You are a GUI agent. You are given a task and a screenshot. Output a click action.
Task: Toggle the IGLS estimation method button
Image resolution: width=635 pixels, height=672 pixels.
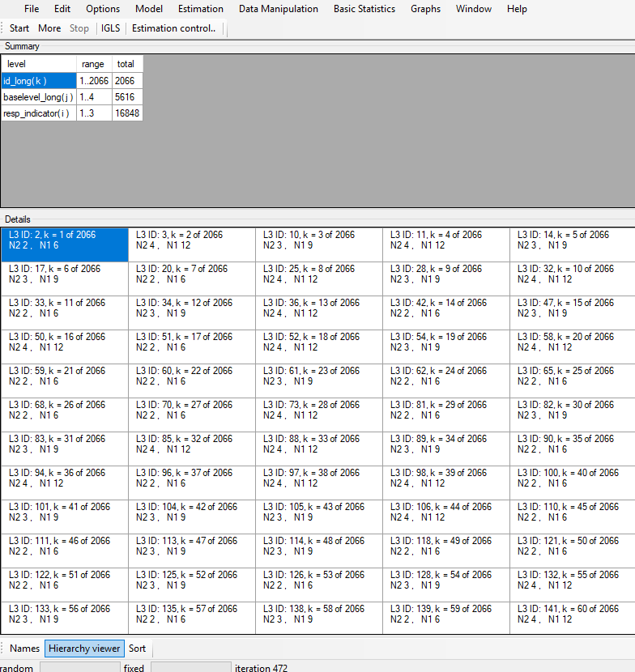pyautogui.click(x=110, y=28)
